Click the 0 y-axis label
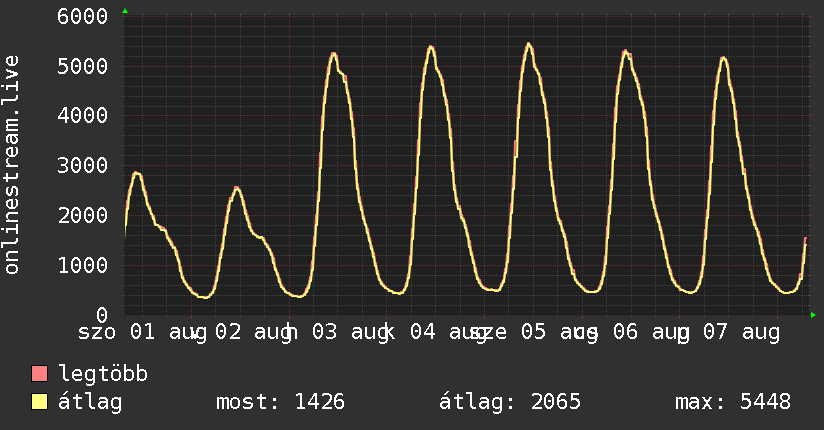 (102, 315)
